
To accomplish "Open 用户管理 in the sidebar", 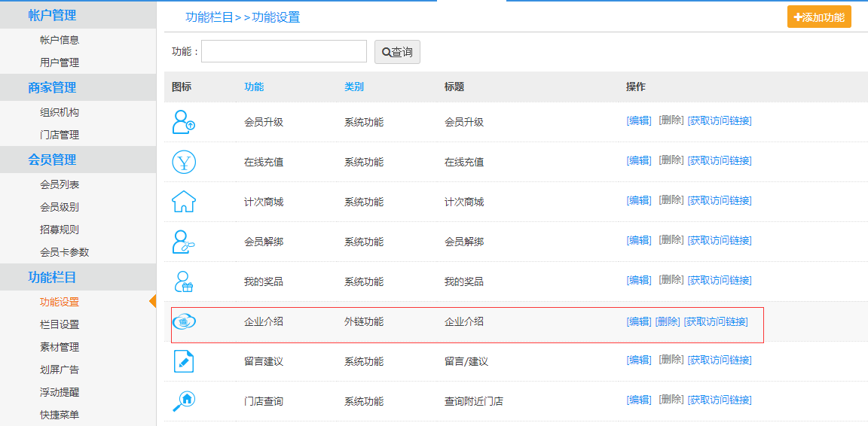I will [x=60, y=62].
